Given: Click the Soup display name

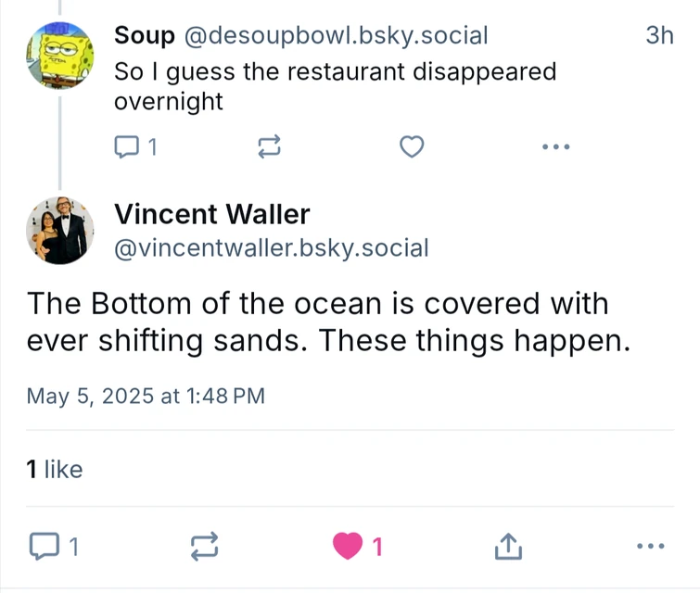Looking at the screenshot, I should pos(144,36).
